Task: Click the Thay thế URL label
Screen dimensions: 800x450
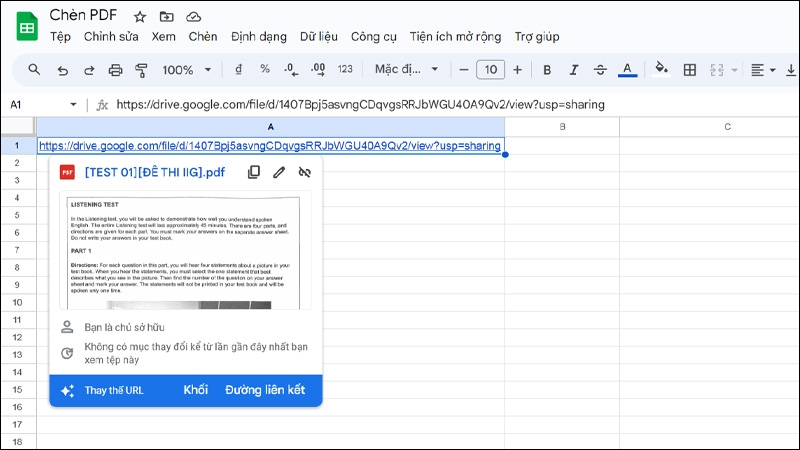Action: [114, 390]
